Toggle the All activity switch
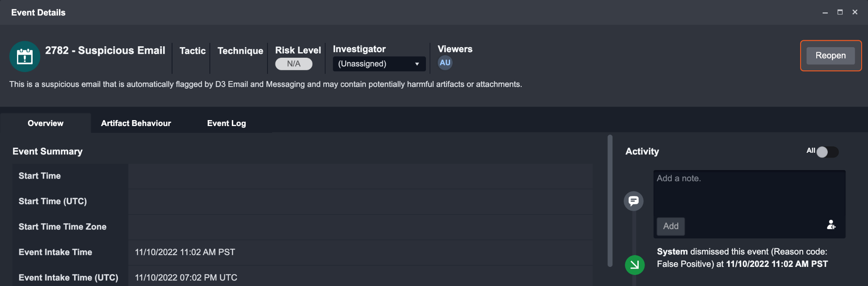 [827, 152]
